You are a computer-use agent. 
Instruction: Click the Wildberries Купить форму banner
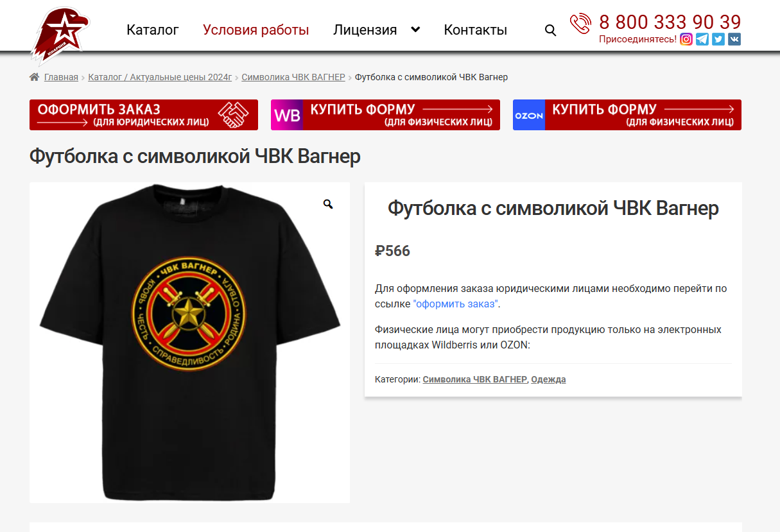pos(385,115)
